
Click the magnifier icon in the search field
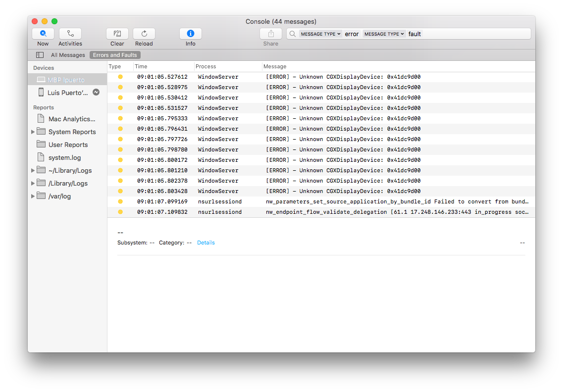(x=293, y=34)
